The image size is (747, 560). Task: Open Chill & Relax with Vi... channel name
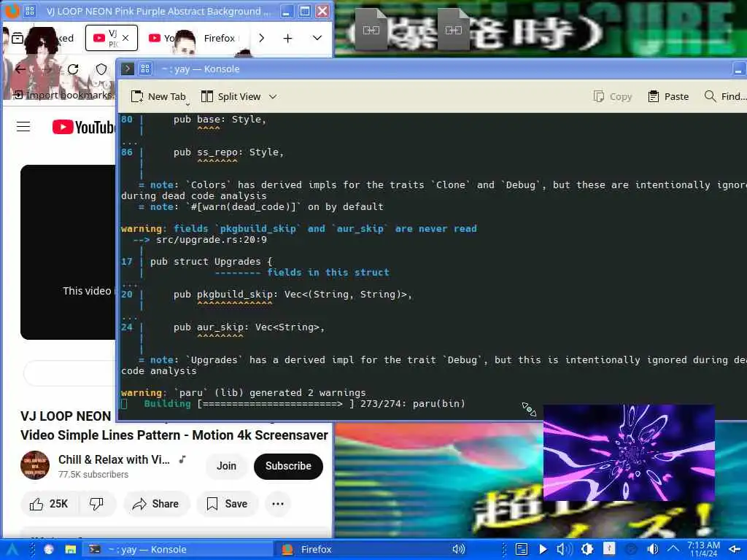click(114, 459)
